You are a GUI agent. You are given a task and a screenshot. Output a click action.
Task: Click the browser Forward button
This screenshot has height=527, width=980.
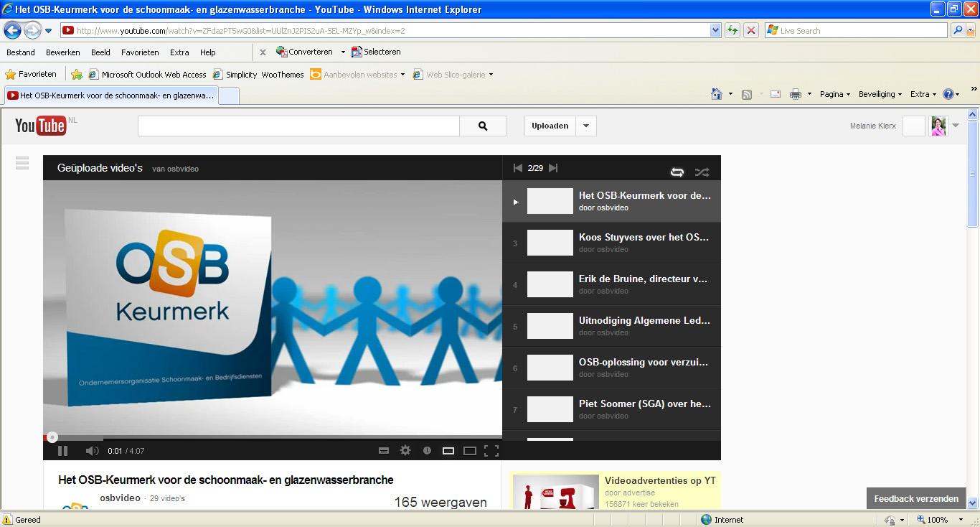point(32,30)
